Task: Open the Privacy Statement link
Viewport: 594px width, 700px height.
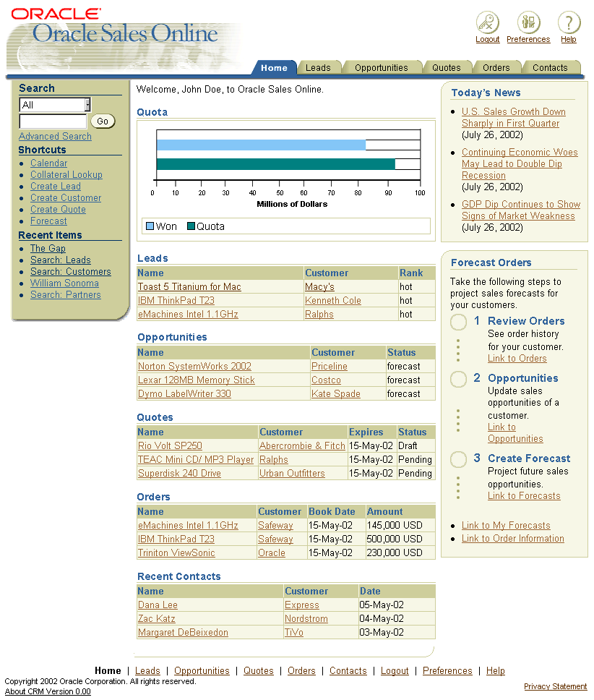Action: (x=555, y=686)
